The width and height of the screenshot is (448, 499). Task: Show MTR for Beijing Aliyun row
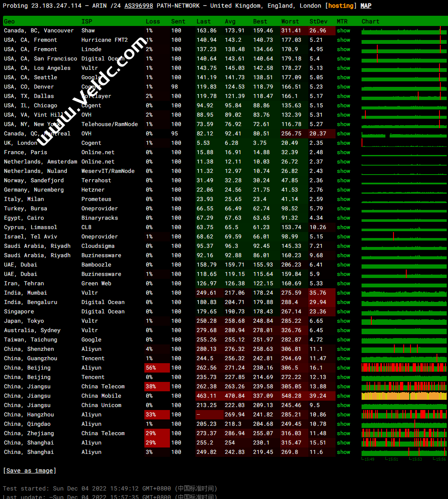(344, 368)
